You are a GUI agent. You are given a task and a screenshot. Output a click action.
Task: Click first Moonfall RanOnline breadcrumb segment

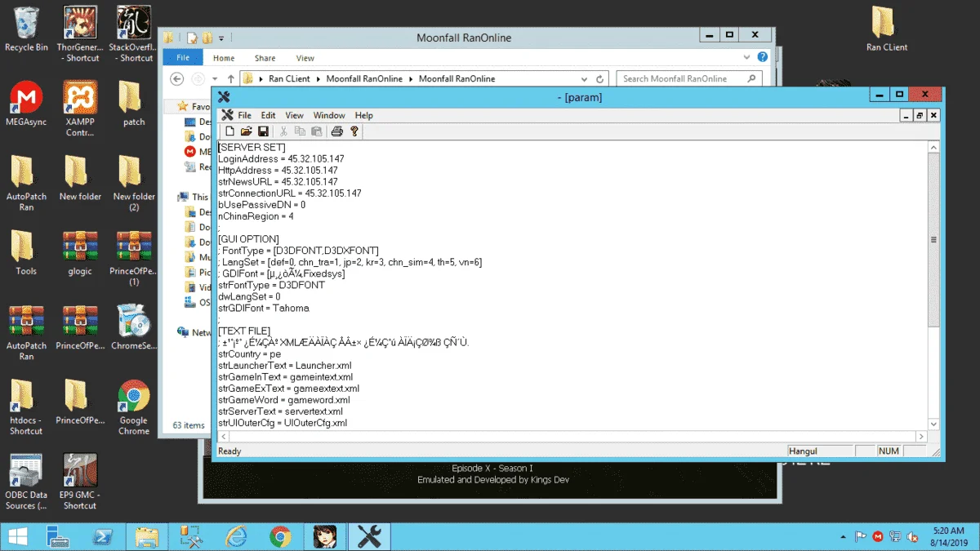[x=364, y=79]
